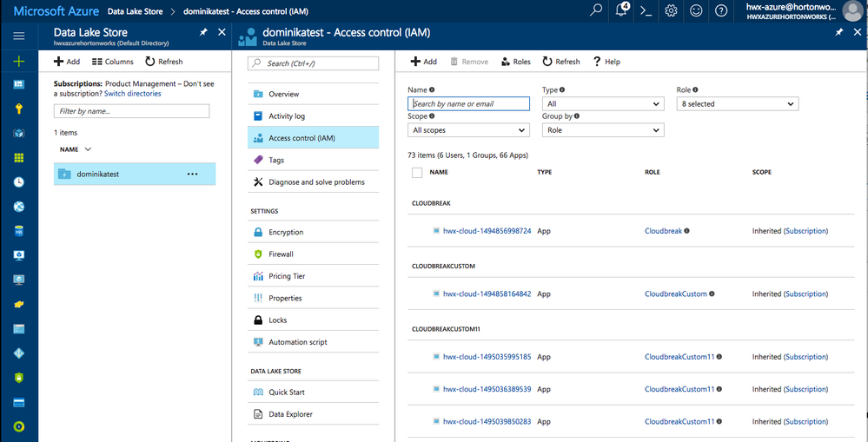Click the Search by name or email field
Screen dimensions: 868x442
(468, 103)
